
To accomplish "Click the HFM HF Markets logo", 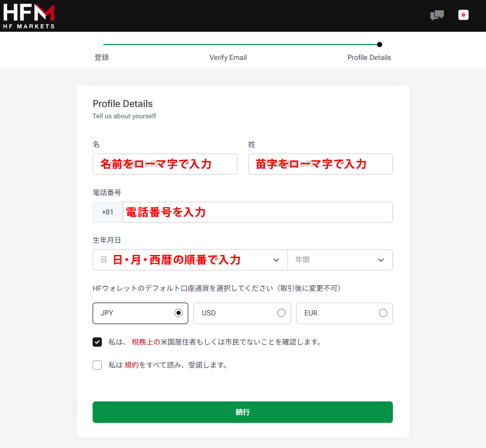I will point(29,16).
